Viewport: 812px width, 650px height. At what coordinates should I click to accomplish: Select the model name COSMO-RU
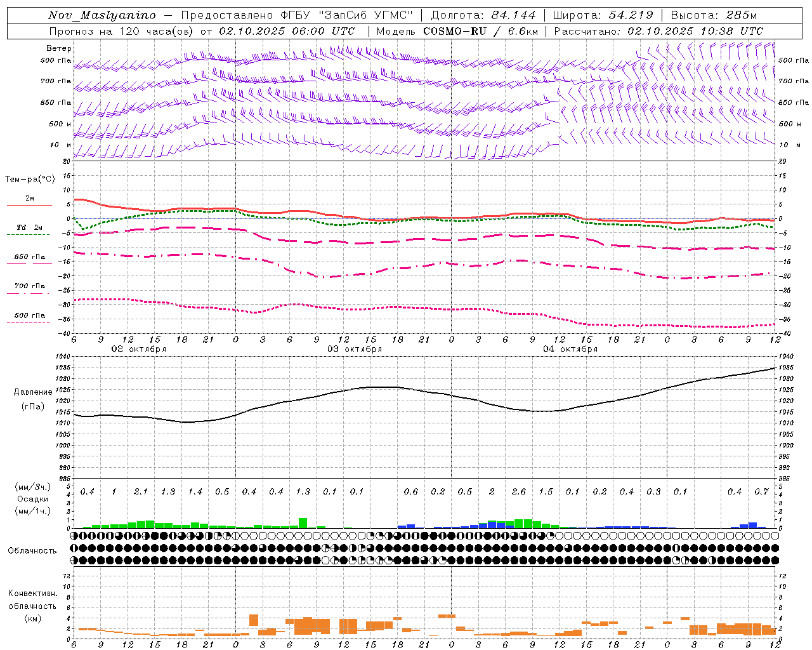[x=450, y=31]
